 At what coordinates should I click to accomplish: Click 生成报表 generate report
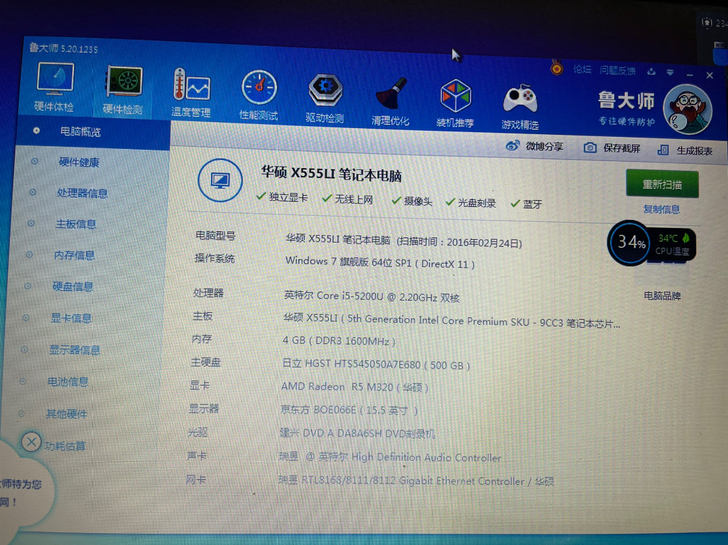(x=685, y=150)
